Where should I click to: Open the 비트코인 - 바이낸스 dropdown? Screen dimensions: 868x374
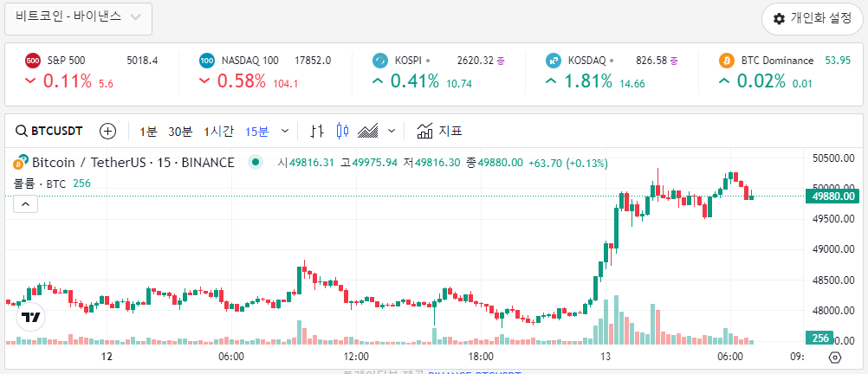(78, 18)
